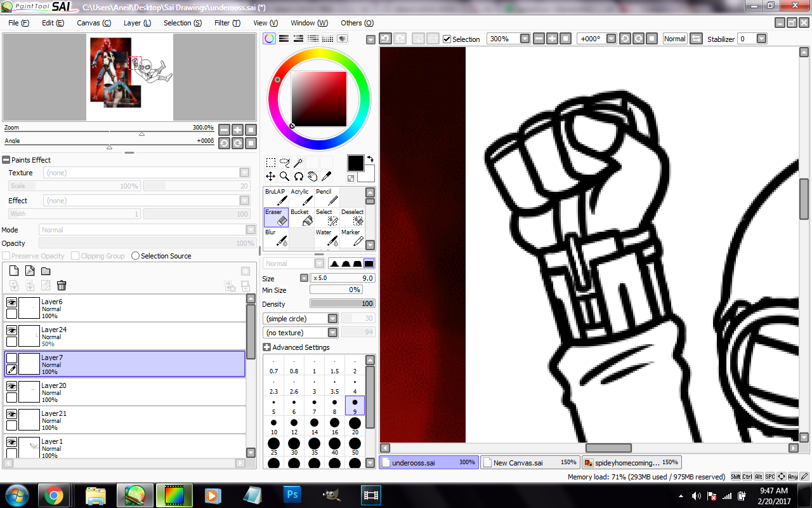
Task: Select the Zoom magnifier tool
Action: [x=285, y=177]
